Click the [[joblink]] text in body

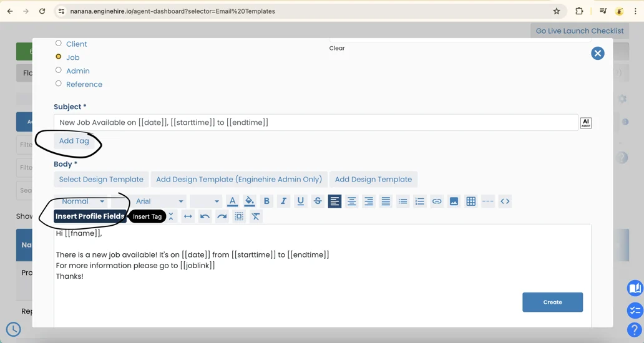[198, 266]
